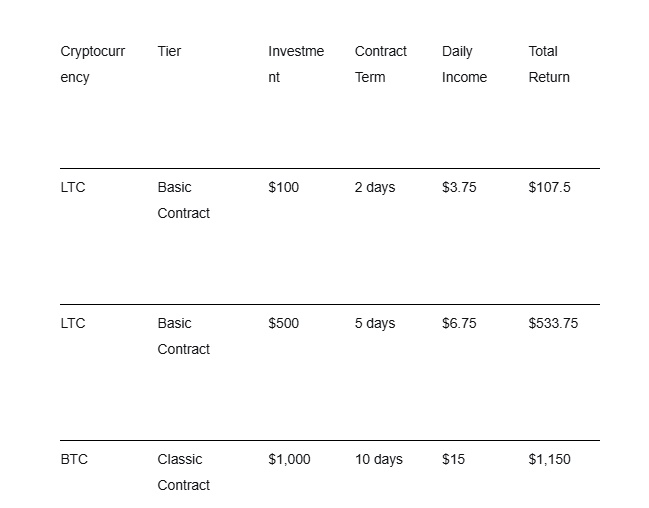Select the Contract Term header
The image size is (649, 508).
(380, 64)
